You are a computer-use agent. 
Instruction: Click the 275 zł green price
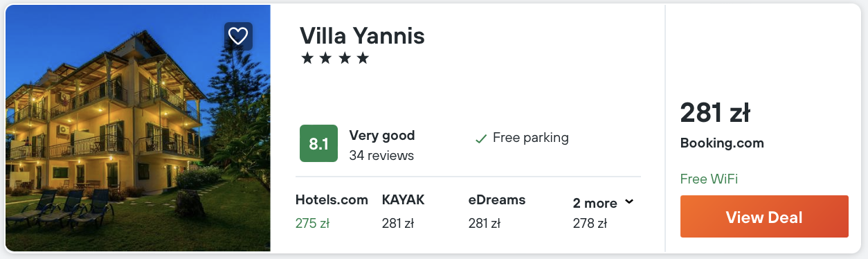tap(311, 223)
